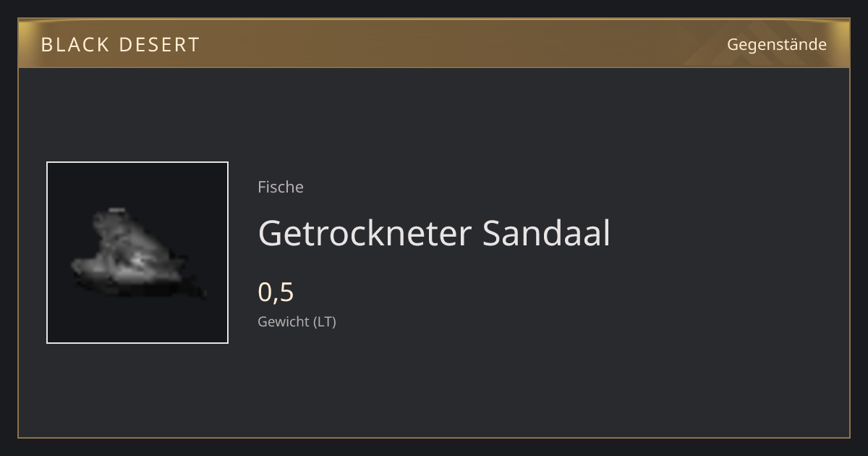
Task: Select the Gegenstände section label
Action: point(777,44)
